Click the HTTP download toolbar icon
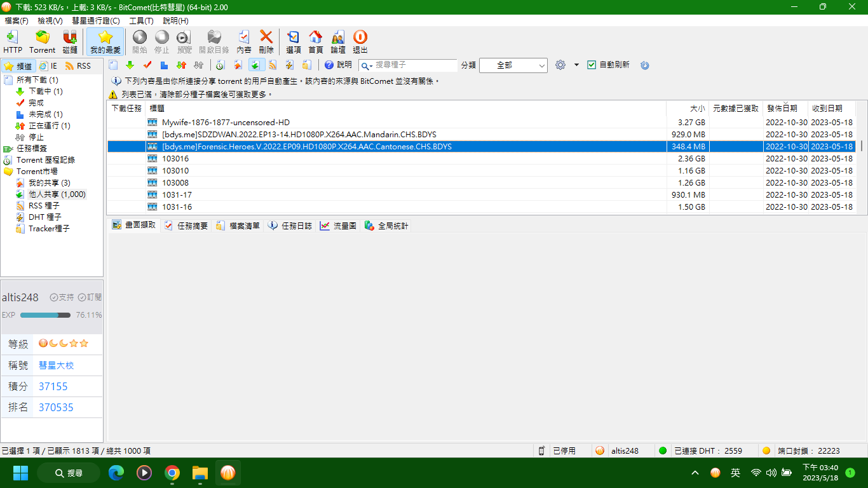This screenshot has width=868, height=488. (13, 42)
